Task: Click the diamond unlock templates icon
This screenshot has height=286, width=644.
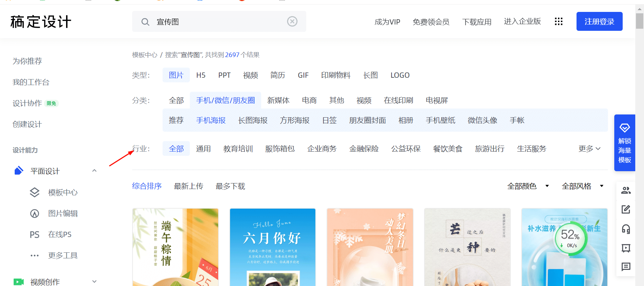Action: pos(625,127)
